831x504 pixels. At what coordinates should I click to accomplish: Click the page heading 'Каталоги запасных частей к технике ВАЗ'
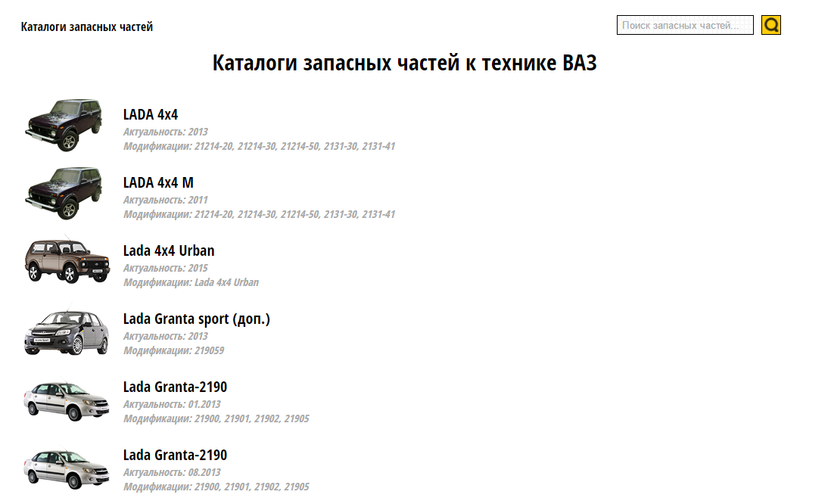(404, 63)
